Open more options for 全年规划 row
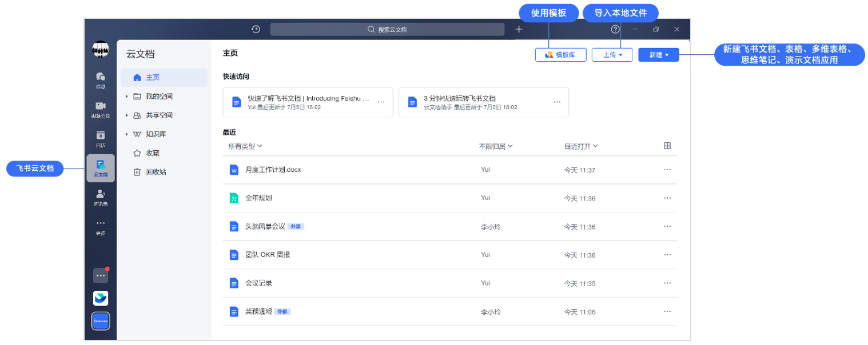 click(667, 198)
